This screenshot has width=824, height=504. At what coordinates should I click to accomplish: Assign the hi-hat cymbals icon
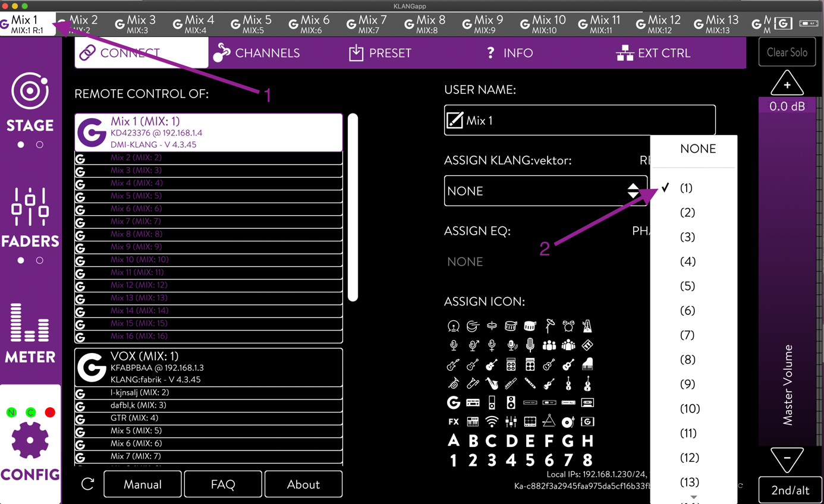[x=492, y=326]
